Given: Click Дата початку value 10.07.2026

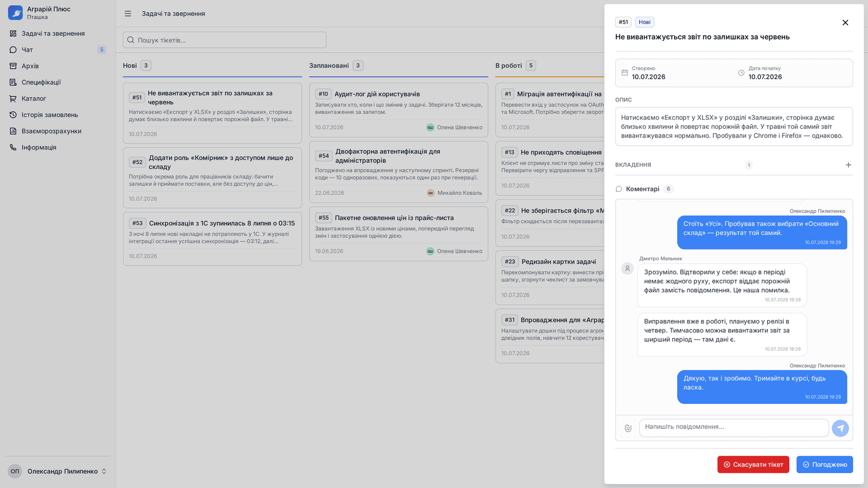Looking at the screenshot, I should (x=765, y=77).
